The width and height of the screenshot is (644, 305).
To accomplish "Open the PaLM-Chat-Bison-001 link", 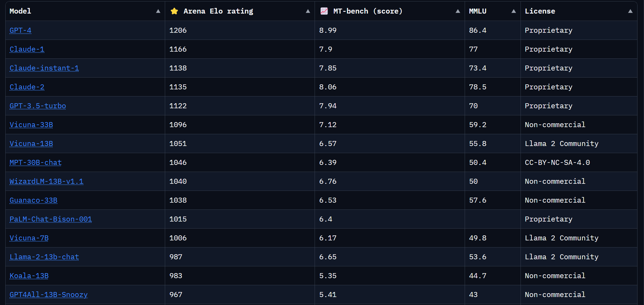I will (51, 219).
